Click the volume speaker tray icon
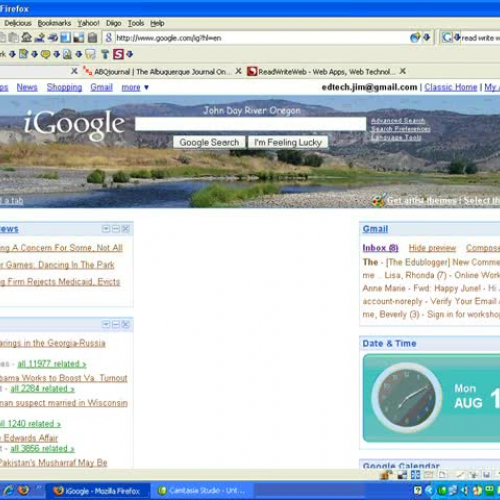 [465, 490]
